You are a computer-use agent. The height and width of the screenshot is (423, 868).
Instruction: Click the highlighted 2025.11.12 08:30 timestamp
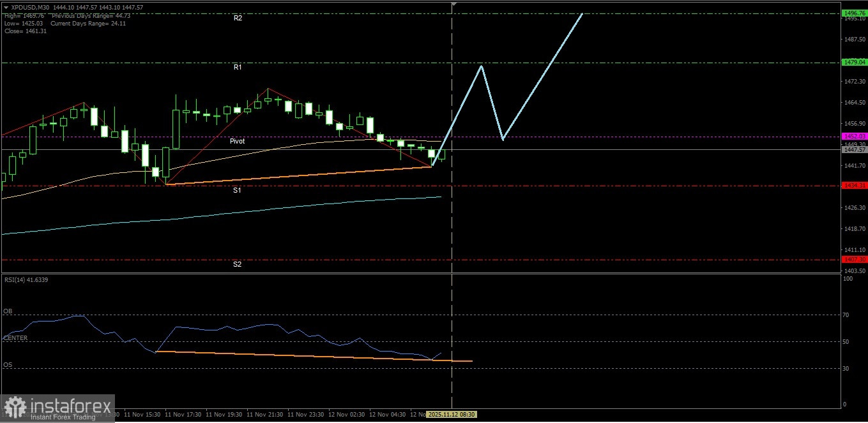pos(450,414)
